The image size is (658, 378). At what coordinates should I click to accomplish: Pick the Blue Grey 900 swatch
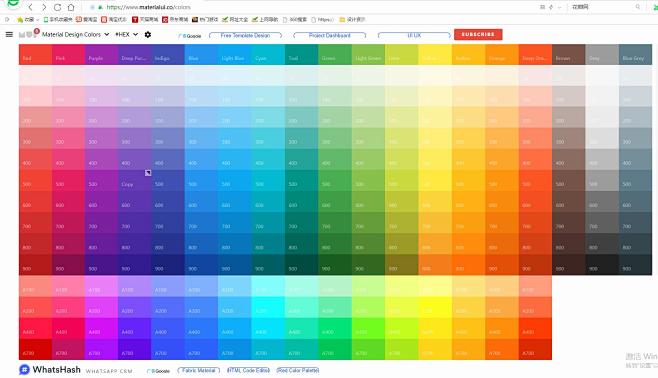[635, 265]
